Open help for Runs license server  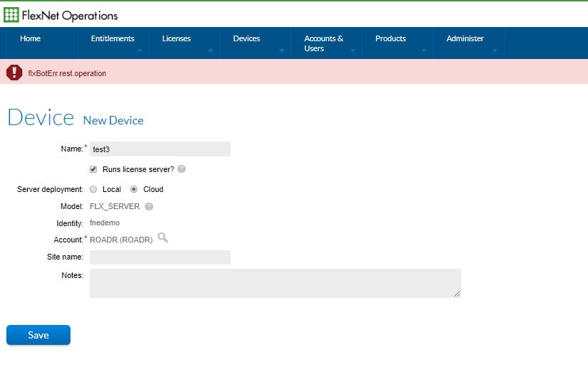click(182, 169)
